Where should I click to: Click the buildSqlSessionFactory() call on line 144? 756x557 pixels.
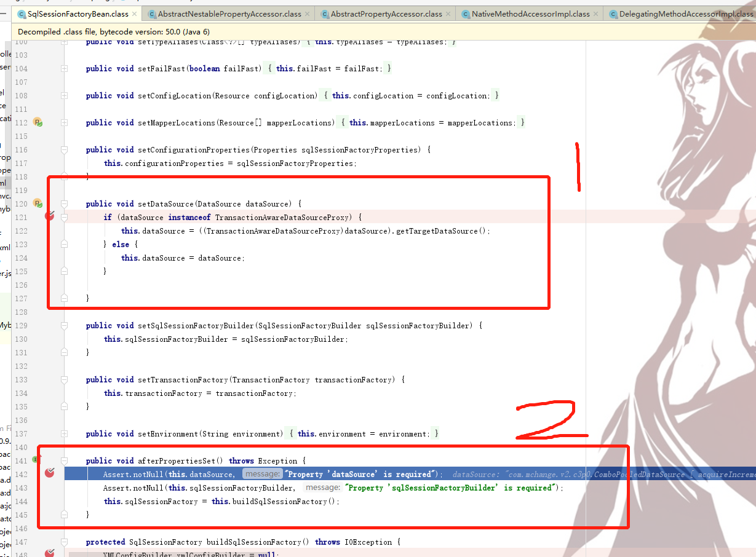pyautogui.click(x=284, y=501)
